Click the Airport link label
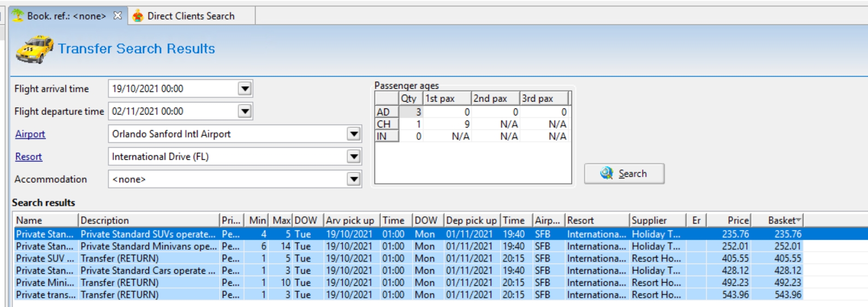Screen dimensions: 868x307 pos(30,134)
